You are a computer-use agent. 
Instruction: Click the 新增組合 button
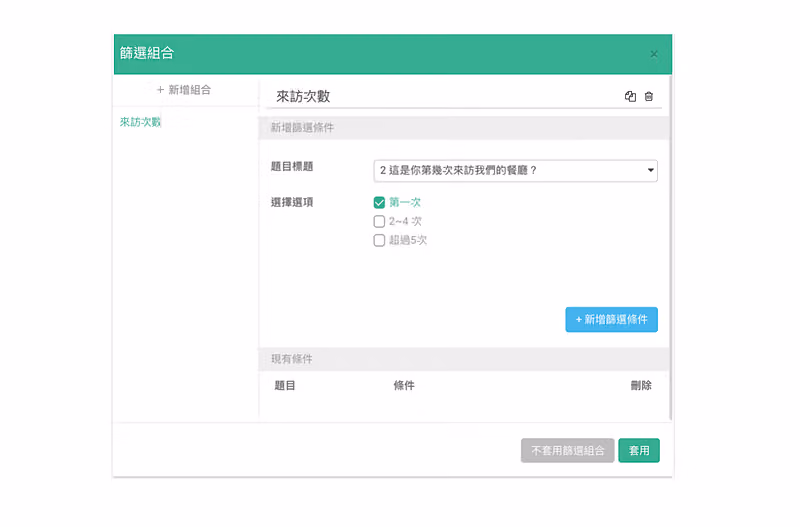point(184,90)
